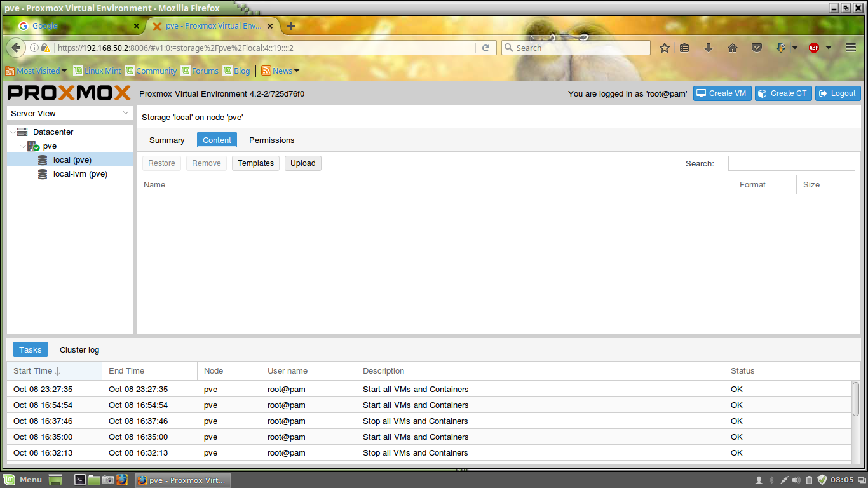
Task: Close the pve Proxmox browser tab
Action: click(270, 26)
